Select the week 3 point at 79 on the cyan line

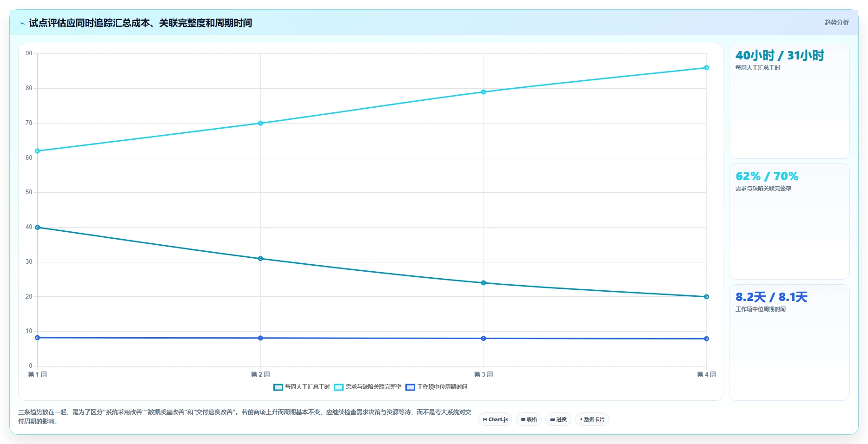(484, 92)
